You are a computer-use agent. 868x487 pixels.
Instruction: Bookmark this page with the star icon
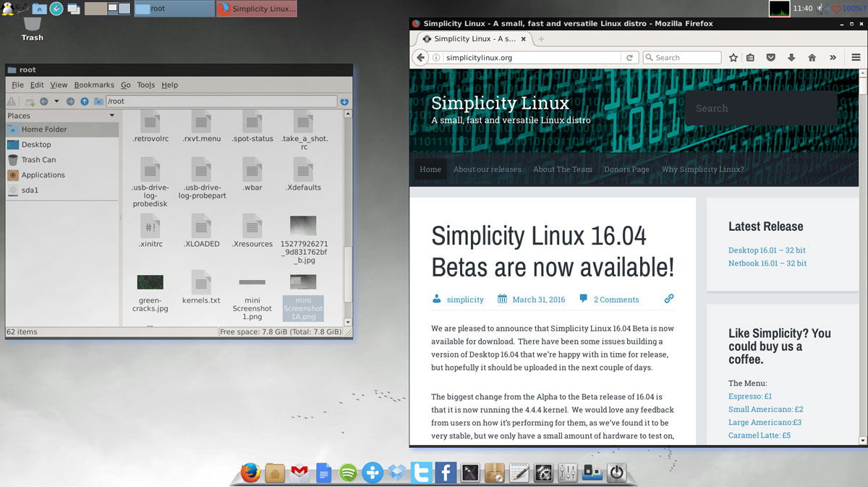733,57
